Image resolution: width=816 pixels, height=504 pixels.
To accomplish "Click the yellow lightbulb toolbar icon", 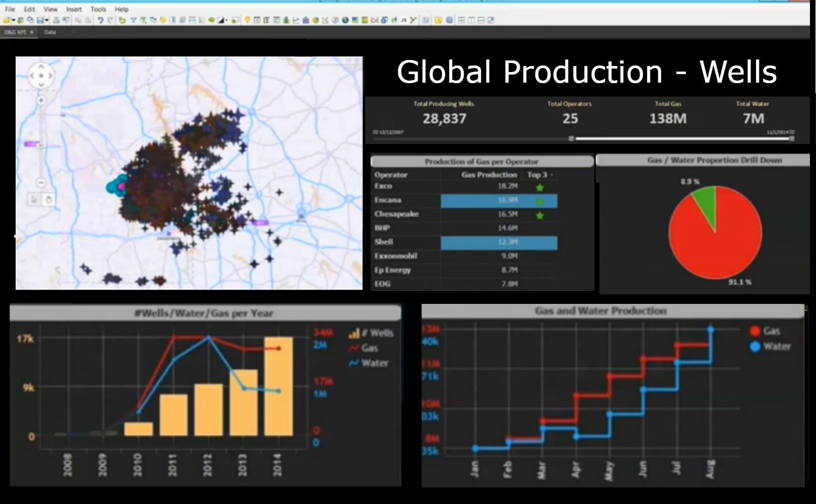I will [x=247, y=20].
